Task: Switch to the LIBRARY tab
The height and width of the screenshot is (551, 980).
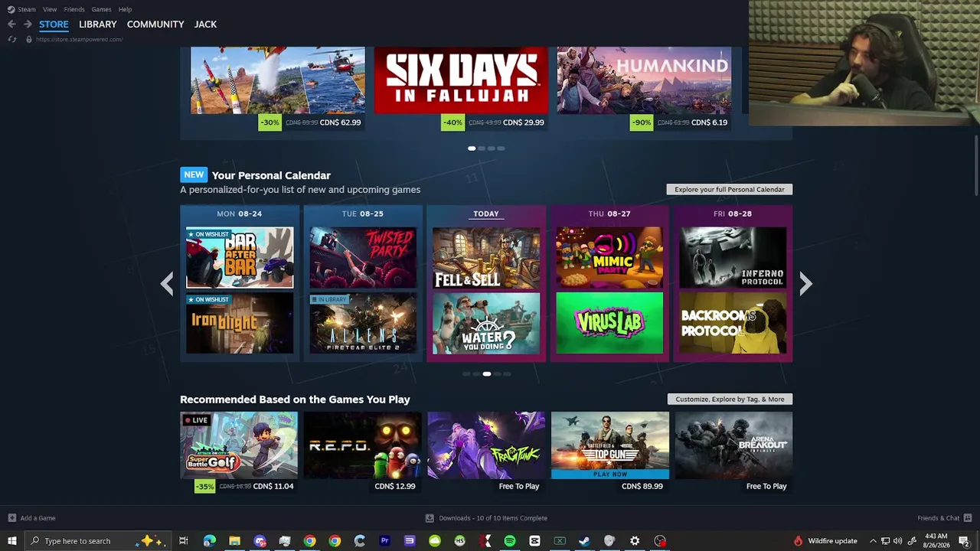Action: tap(97, 24)
